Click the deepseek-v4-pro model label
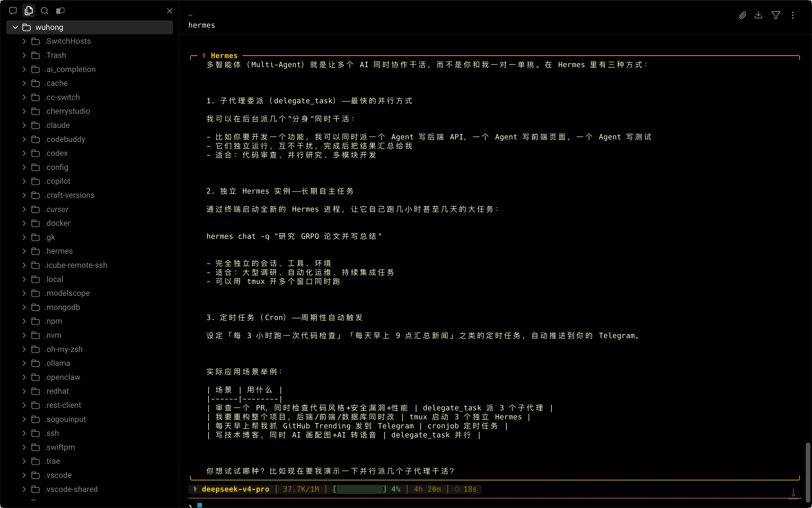812x508 pixels. click(235, 489)
